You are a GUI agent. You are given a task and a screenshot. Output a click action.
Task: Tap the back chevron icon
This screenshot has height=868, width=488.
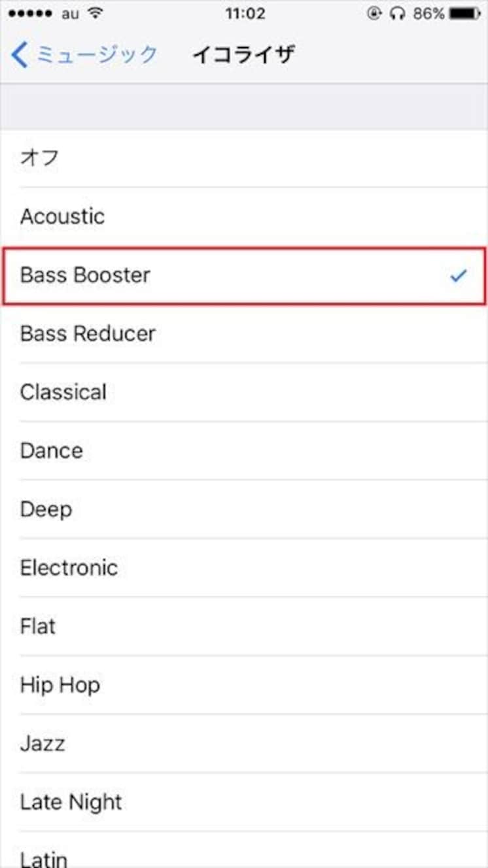20,56
